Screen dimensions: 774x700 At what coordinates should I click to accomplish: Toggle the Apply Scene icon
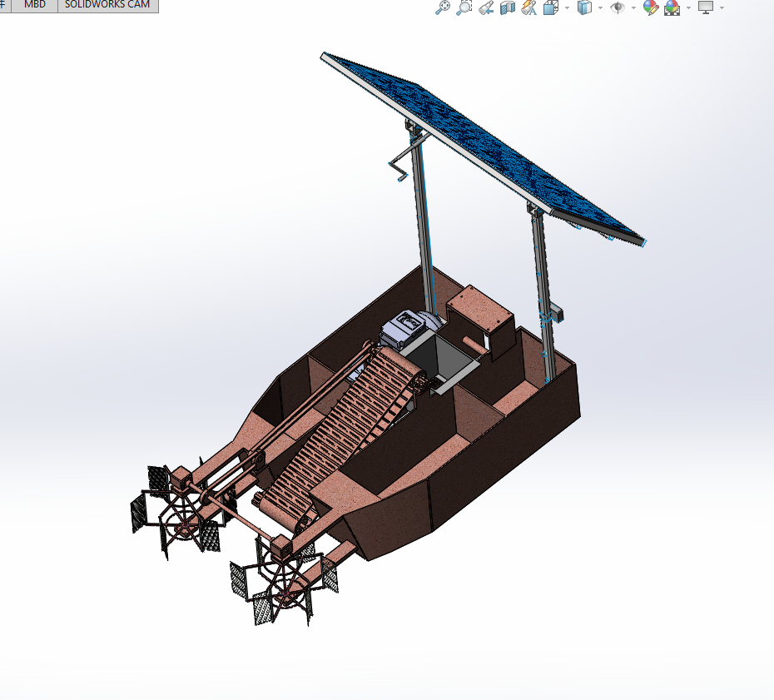[x=671, y=7]
